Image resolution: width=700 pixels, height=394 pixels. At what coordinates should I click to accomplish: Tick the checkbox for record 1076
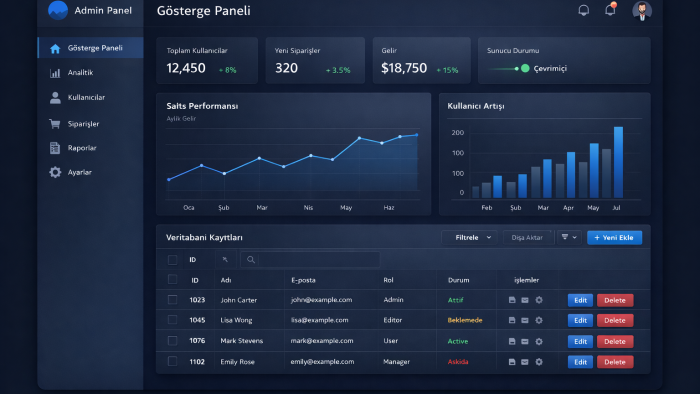pos(172,341)
